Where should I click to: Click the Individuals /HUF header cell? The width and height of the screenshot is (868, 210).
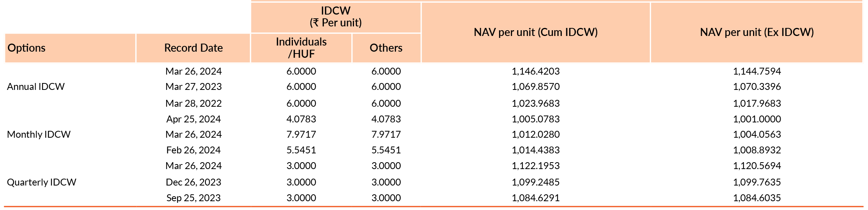coord(301,48)
